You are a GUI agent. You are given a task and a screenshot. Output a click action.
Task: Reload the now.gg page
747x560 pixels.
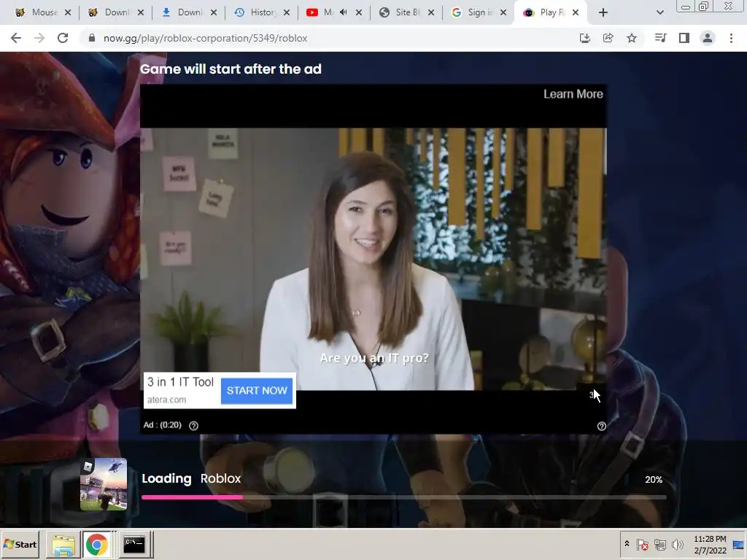tap(63, 38)
